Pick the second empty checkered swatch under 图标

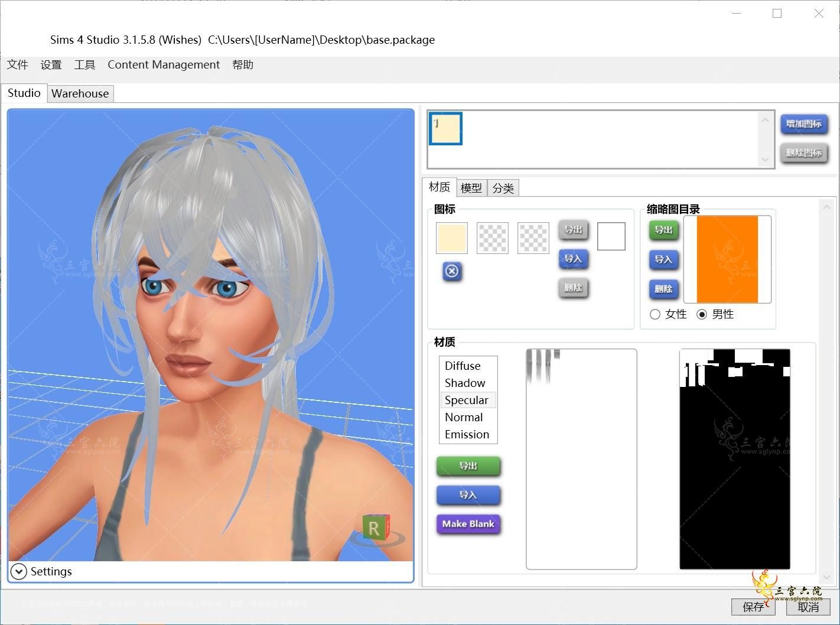coord(533,238)
